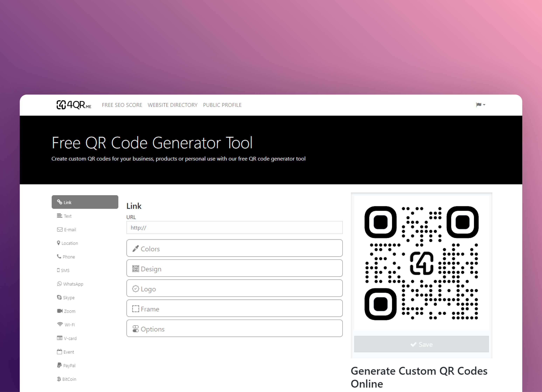This screenshot has width=542, height=392.
Task: Click the SMS mobile icon
Action: click(x=58, y=270)
